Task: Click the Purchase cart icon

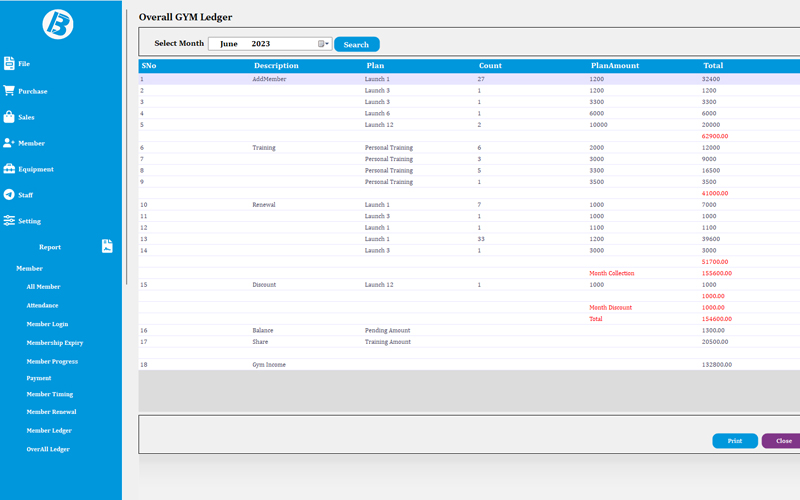Action: (x=9, y=90)
